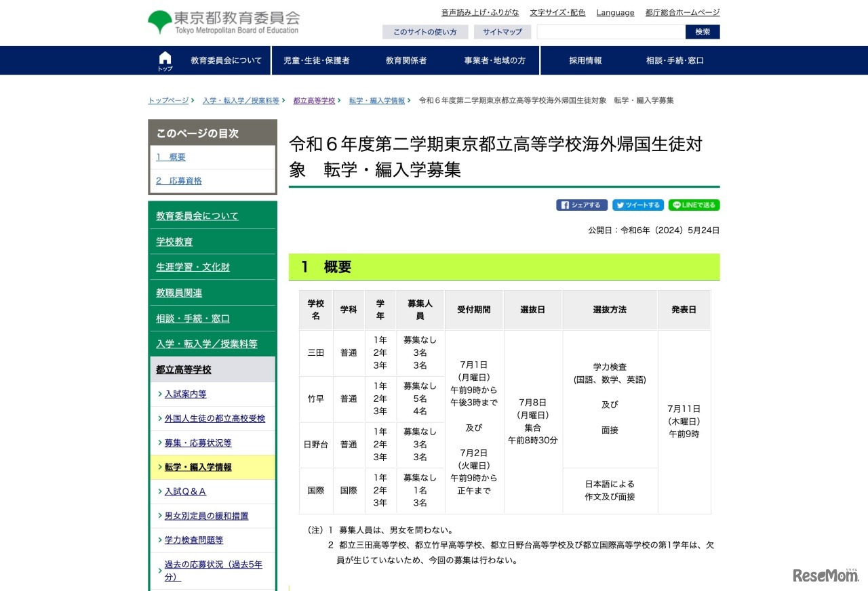
Task: Select the home トップ icon in navigation
Action: pos(165,60)
